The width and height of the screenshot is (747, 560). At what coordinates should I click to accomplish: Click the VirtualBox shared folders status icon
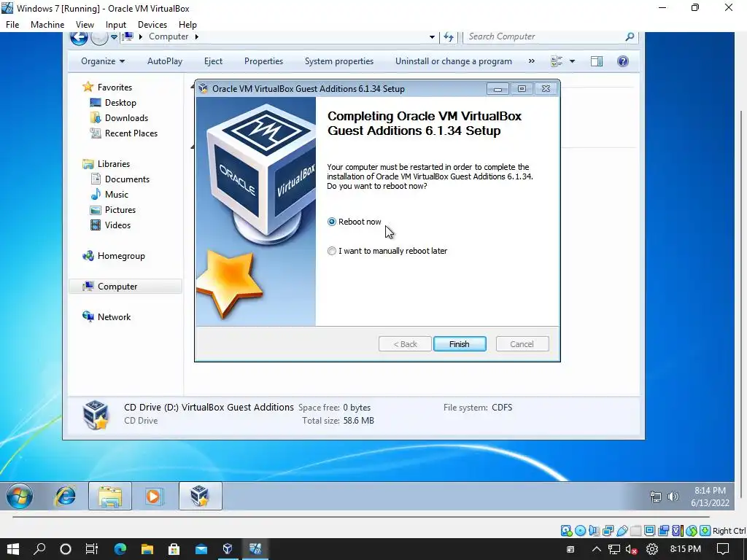tap(635, 531)
